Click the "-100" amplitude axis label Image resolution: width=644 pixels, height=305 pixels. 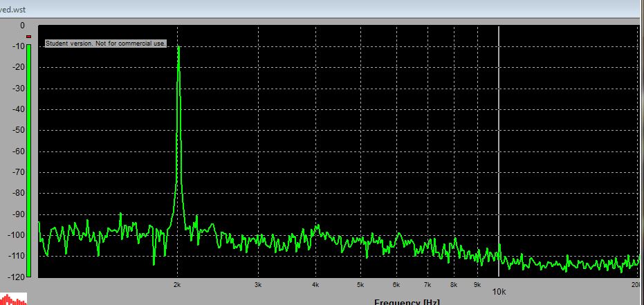pos(17,235)
